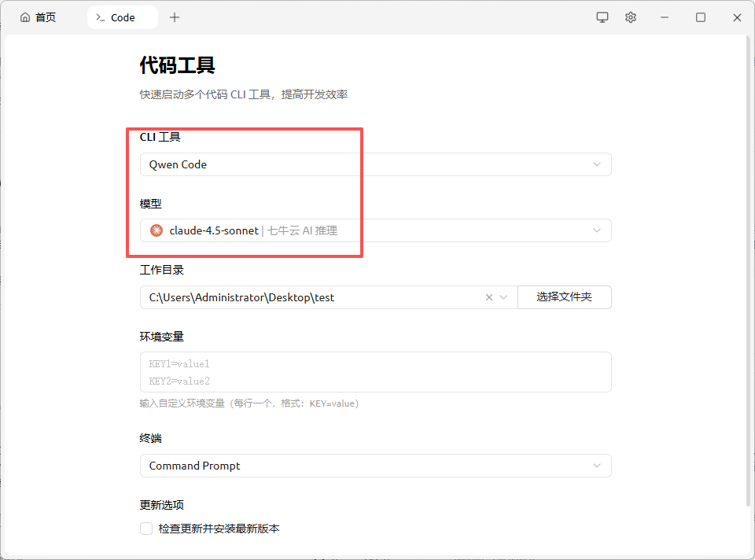
Task: Expand the 终端 Command Prompt dropdown
Action: click(375, 466)
